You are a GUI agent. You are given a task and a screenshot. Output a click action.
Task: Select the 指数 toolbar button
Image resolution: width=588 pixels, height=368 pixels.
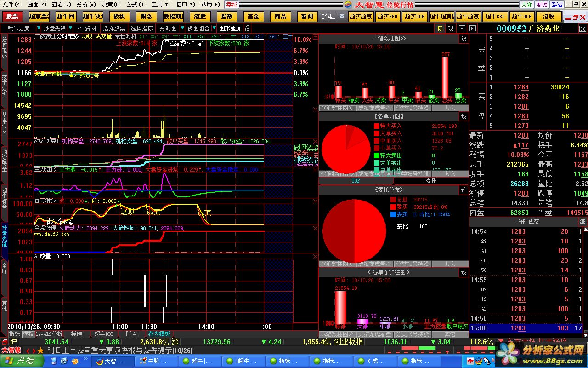pos(226,17)
